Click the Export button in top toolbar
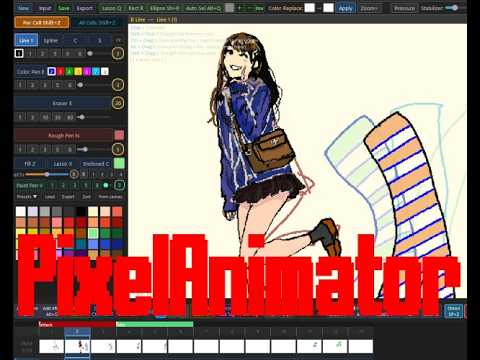The height and width of the screenshot is (360, 480). pos(84,8)
